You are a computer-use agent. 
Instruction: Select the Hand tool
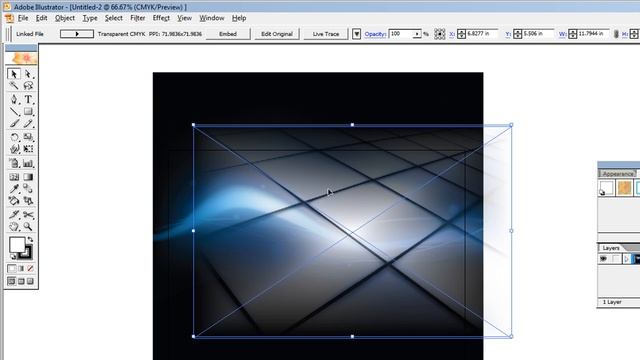(14, 226)
